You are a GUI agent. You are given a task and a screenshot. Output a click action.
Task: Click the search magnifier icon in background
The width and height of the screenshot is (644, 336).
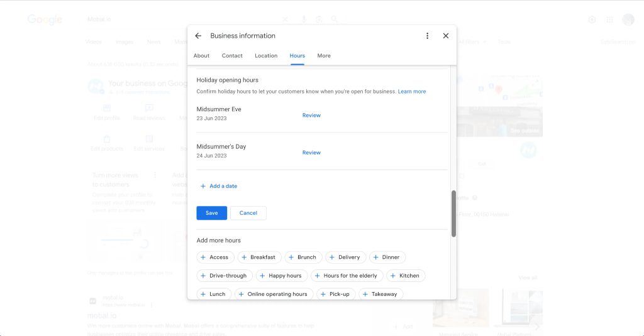[335, 19]
